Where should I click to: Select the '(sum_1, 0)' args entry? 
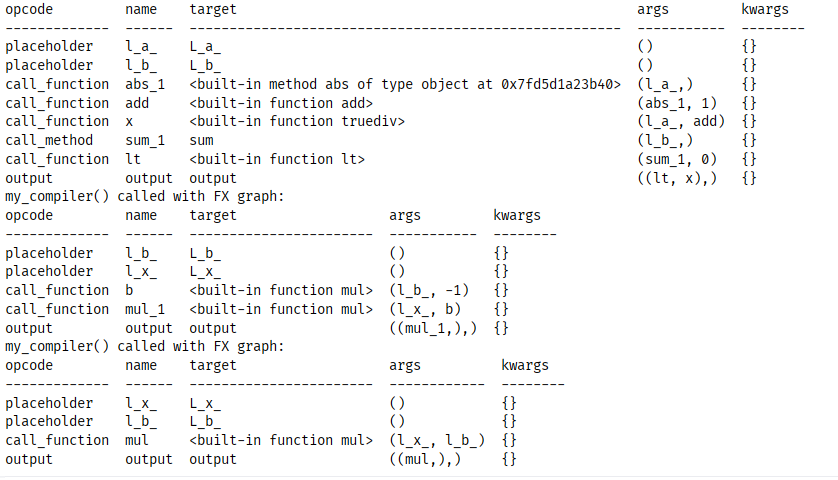pos(677,159)
